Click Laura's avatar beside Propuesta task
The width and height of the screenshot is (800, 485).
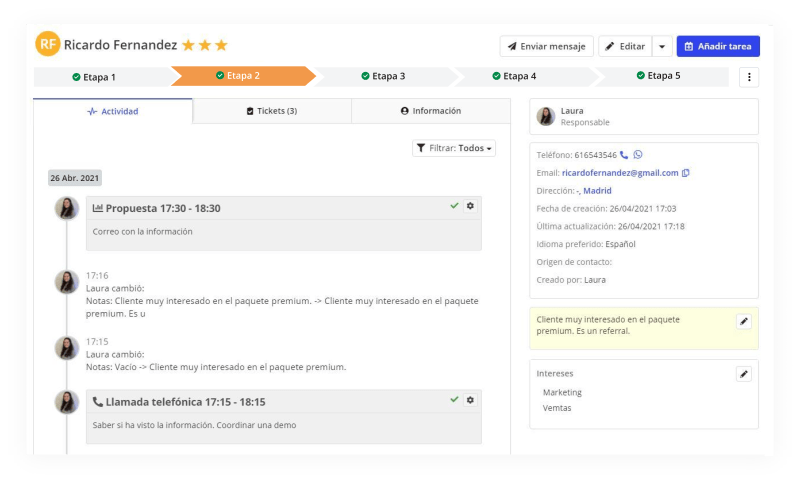67,209
